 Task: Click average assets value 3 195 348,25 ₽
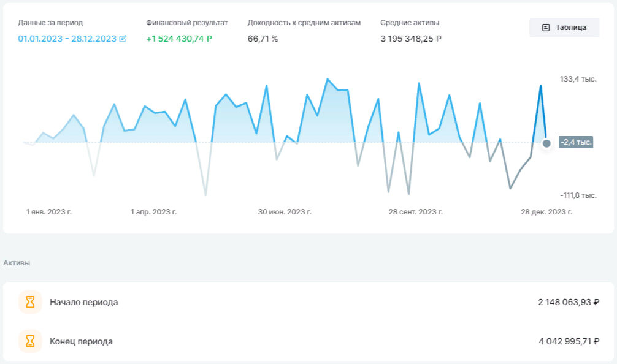coord(411,39)
